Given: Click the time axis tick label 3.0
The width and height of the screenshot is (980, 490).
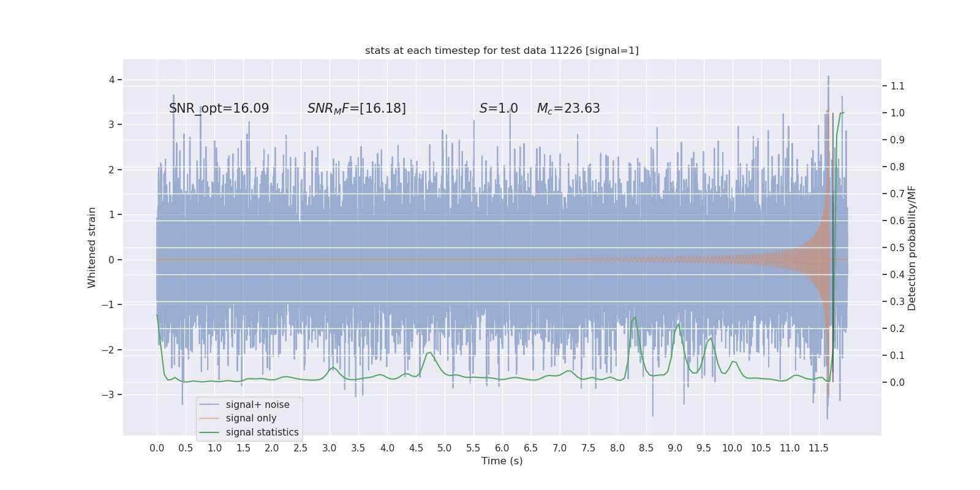Looking at the screenshot, I should [330, 448].
